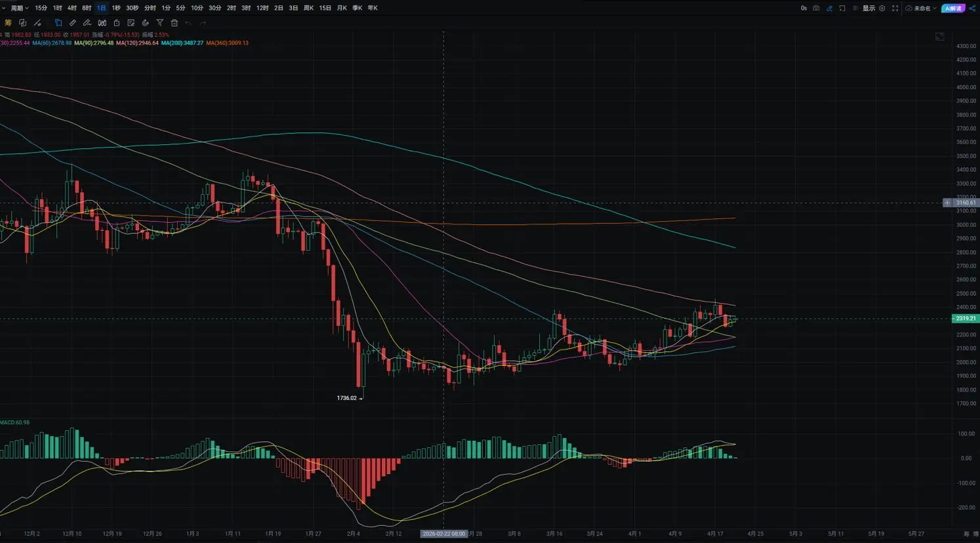Select the 1分 timeframe
This screenshot has height=543, width=980.
coord(166,8)
